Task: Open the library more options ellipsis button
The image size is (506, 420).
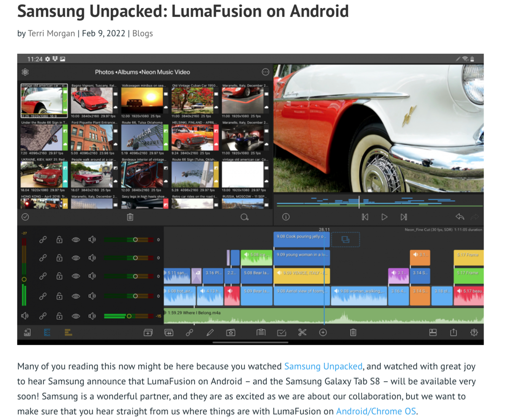Action: pyautogui.click(x=266, y=72)
